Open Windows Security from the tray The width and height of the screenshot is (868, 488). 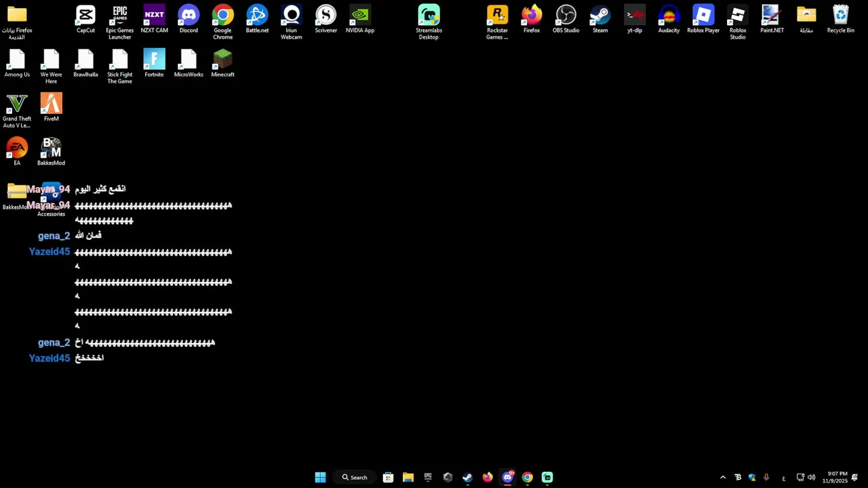[752, 477]
